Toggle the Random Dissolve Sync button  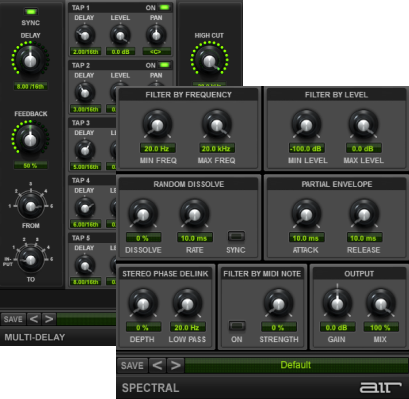(x=236, y=236)
